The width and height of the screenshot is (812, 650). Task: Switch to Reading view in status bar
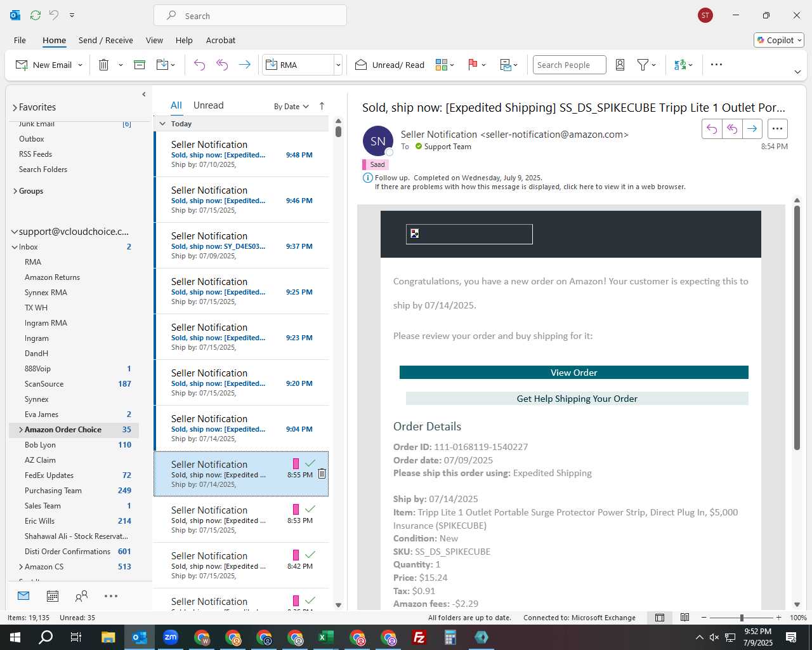[685, 618]
